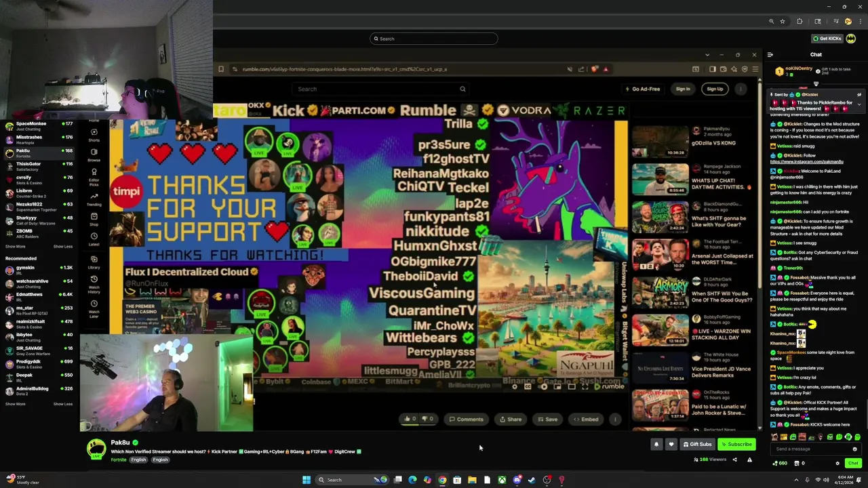868x488 pixels.
Task: Open the Trending icon in Rumble sidebar
Action: pyautogui.click(x=94, y=197)
